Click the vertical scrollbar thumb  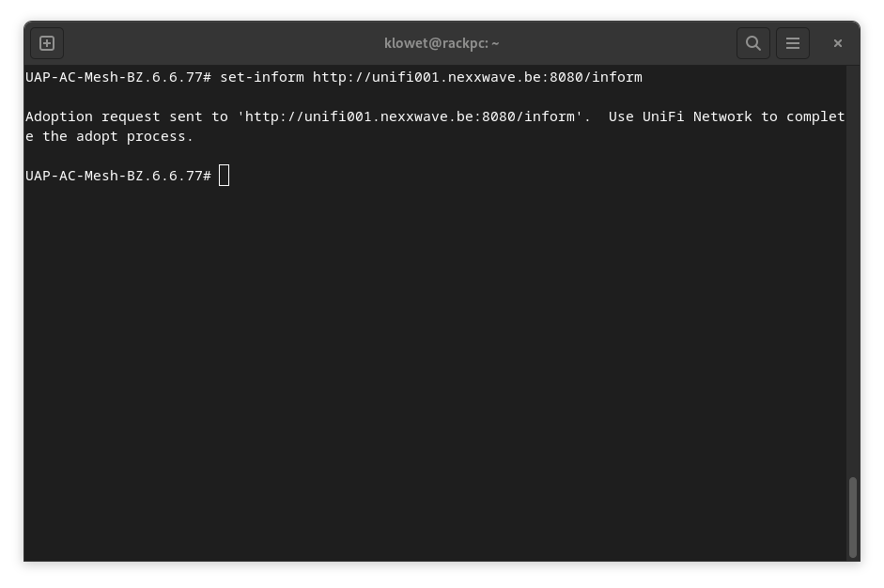[853, 517]
